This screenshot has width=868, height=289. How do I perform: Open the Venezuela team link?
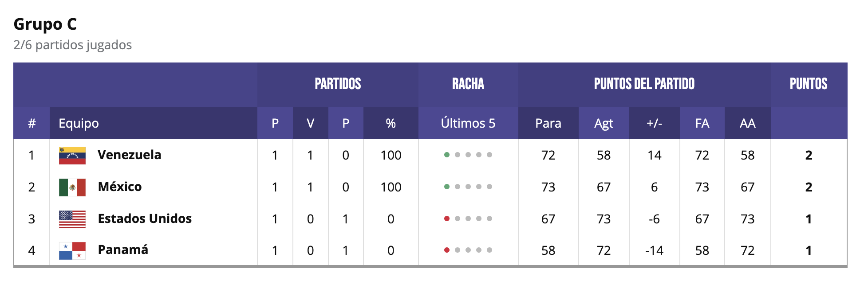pyautogui.click(x=129, y=155)
